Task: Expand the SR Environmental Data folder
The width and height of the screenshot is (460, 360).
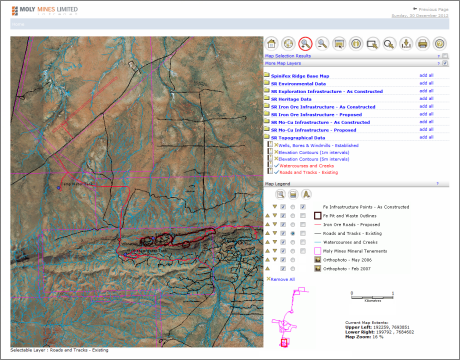Action: (267, 83)
